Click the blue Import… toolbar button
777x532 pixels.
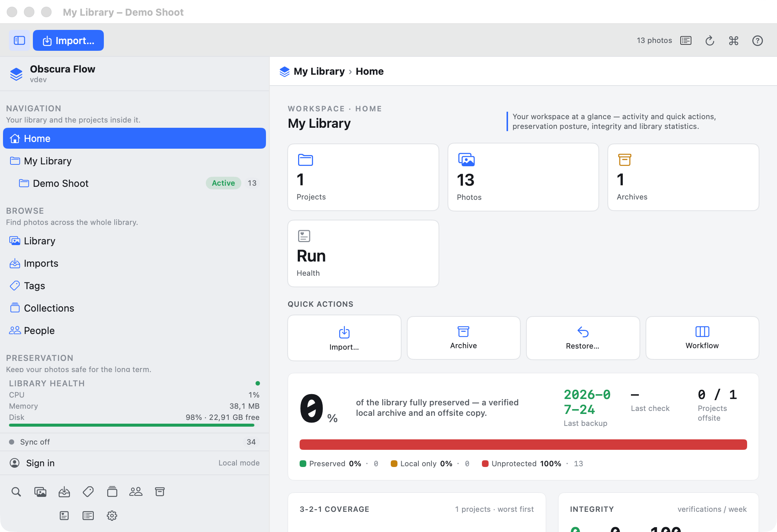tap(68, 40)
